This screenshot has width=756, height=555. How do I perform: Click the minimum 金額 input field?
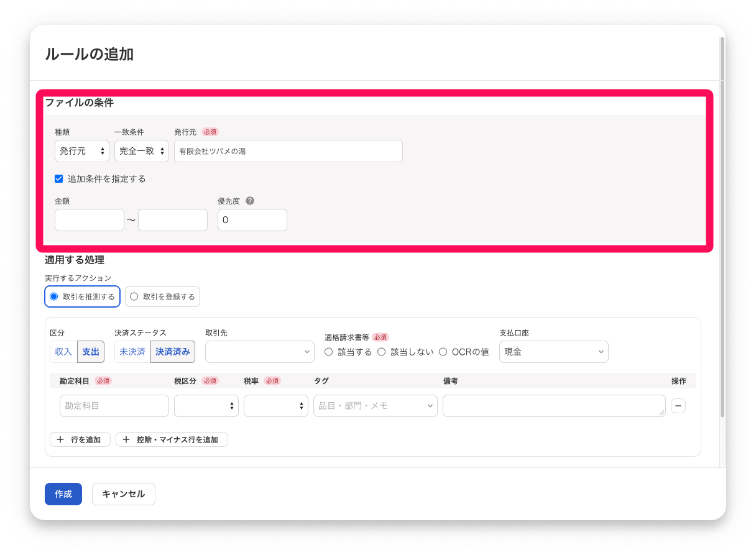90,220
